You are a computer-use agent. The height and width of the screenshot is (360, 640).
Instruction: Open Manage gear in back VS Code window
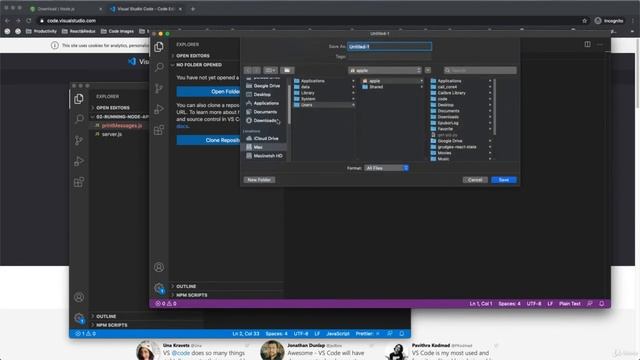pos(79,318)
